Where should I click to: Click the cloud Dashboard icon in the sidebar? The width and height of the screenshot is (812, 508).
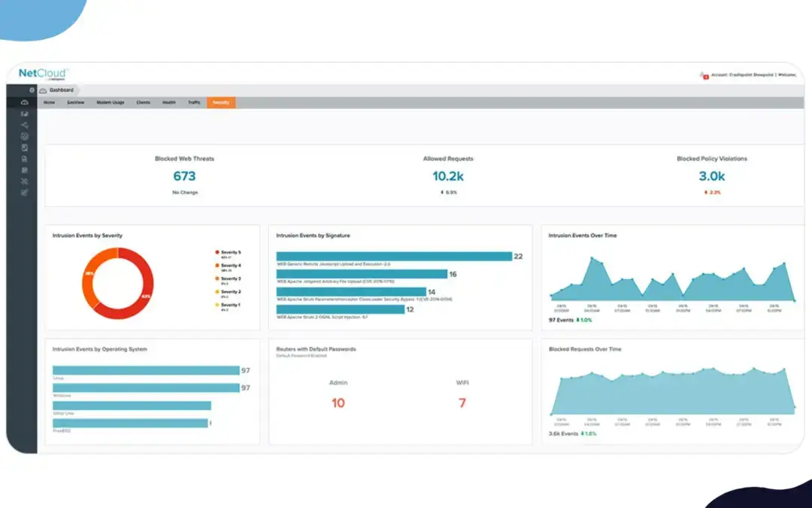tap(25, 102)
